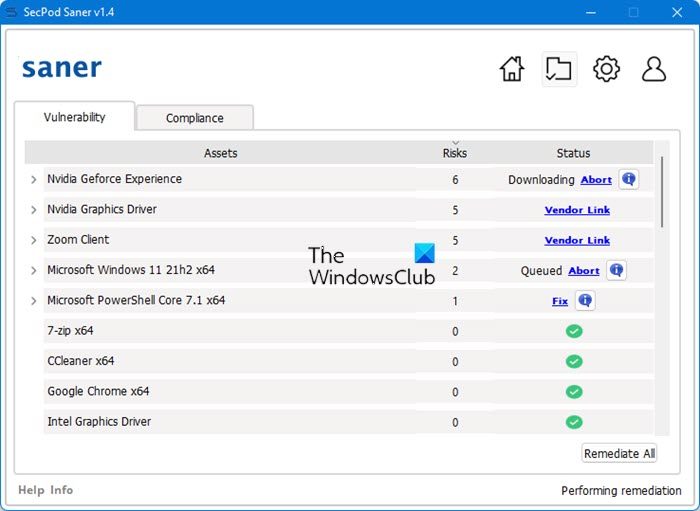Expand Microsoft Windows 11 21h2 x64 row
The width and height of the screenshot is (700, 511).
pos(33,271)
